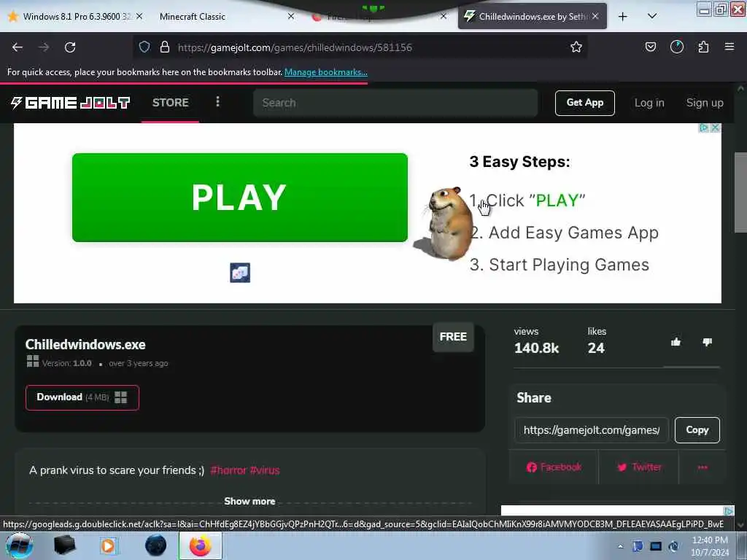Open the Sign up link
Viewport: 747px width, 560px height.
tap(705, 103)
